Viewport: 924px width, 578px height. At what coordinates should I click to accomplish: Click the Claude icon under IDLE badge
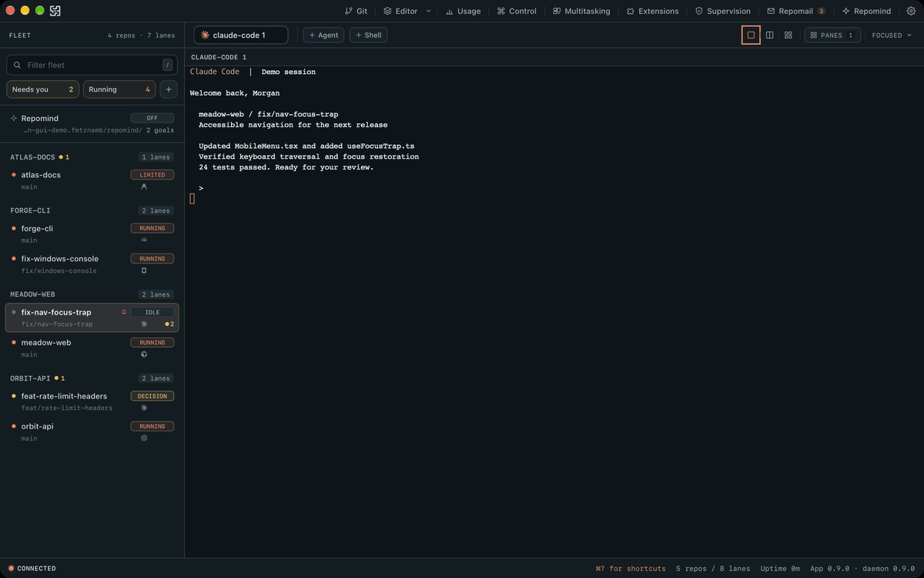click(x=144, y=324)
